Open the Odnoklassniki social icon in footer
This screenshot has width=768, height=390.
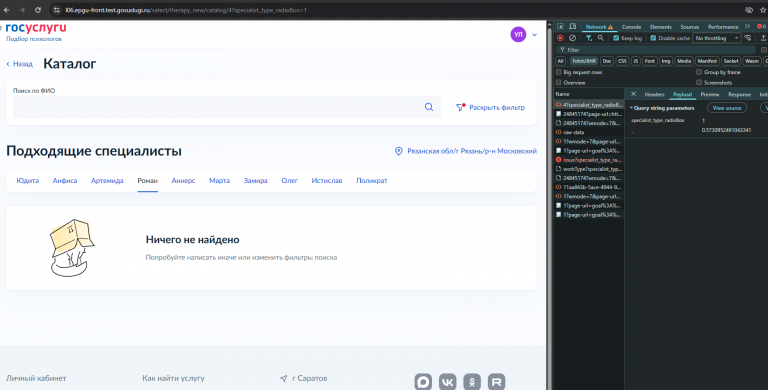click(472, 382)
